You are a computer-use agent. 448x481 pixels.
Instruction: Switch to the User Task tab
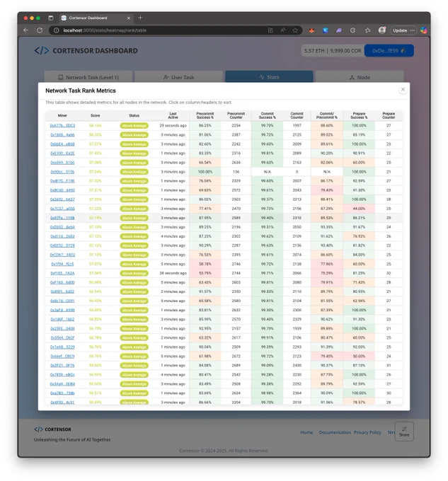click(178, 77)
